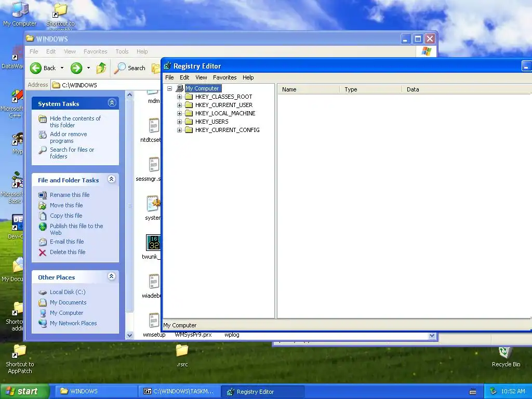Click the left pane scroll down arrow
This screenshot has height=399, width=532.
tap(129, 336)
